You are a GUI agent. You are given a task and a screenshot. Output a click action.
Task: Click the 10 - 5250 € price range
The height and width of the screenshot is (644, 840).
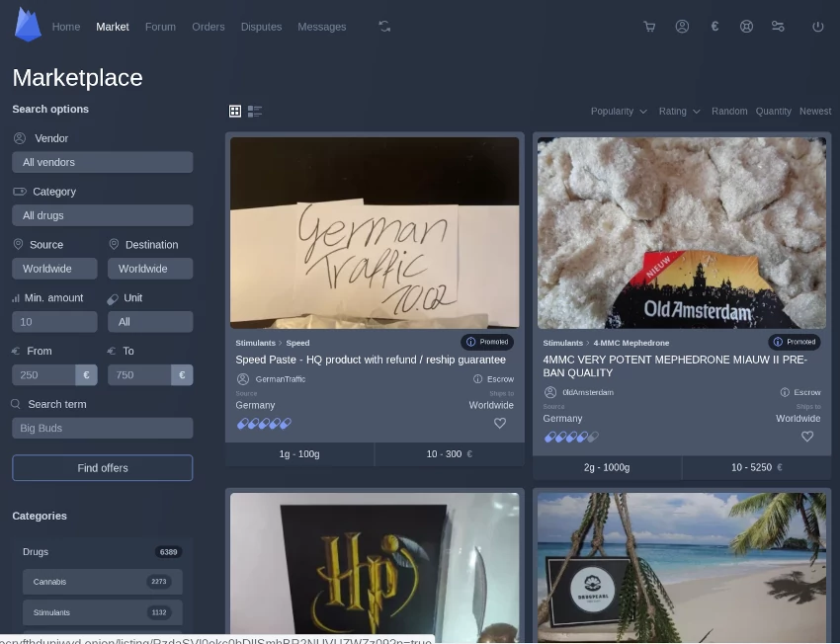[756, 467]
